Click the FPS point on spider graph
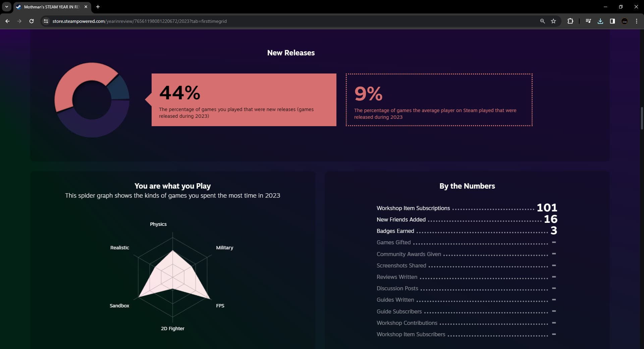This screenshot has width=644, height=349. click(x=210, y=299)
